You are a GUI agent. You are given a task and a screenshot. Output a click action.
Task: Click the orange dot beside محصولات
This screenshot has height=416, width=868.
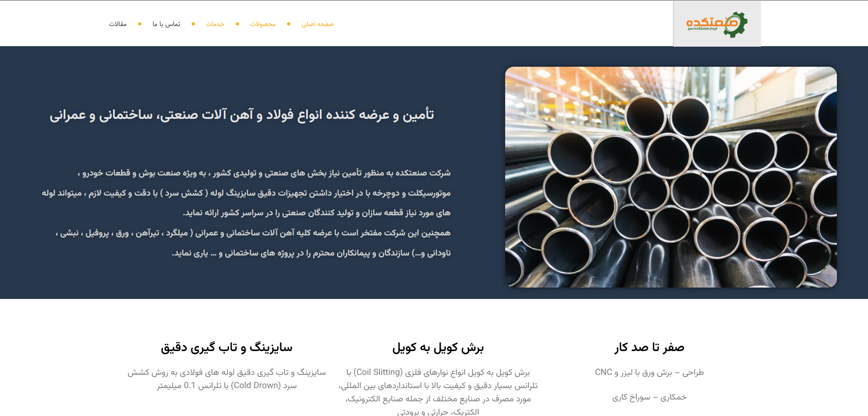pos(237,23)
